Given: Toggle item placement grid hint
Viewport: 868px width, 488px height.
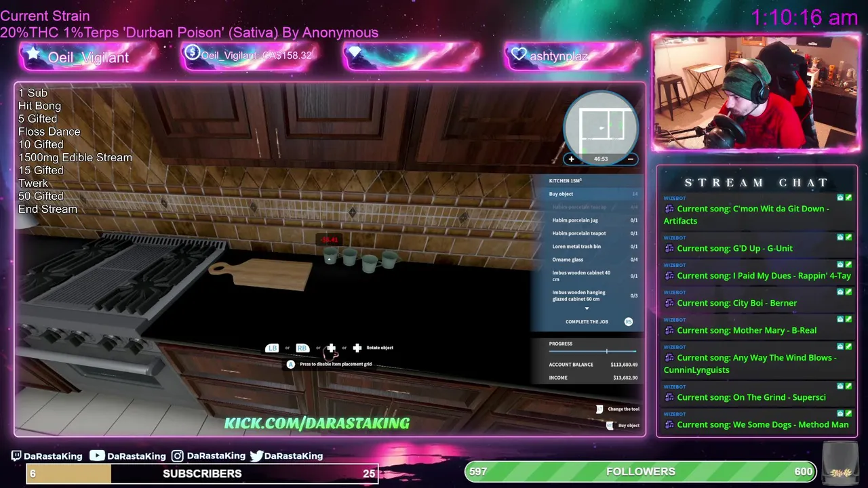Looking at the screenshot, I should click(x=336, y=365).
